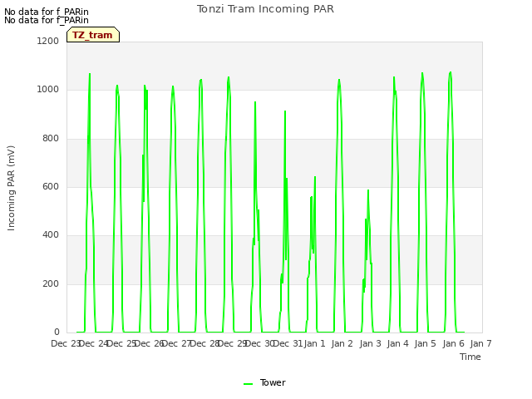This screenshot has width=532, height=399.
Task: Click the Time axis label
Action: 470,357
